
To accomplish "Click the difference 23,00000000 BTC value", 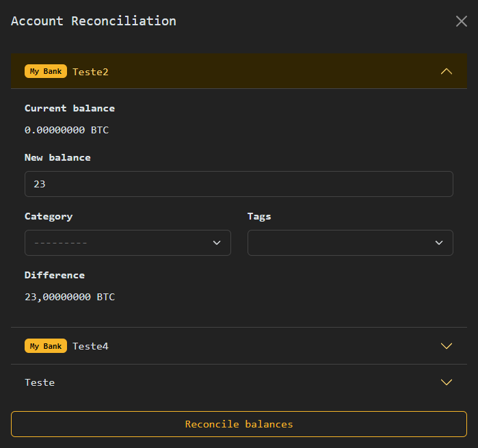I will [70, 297].
